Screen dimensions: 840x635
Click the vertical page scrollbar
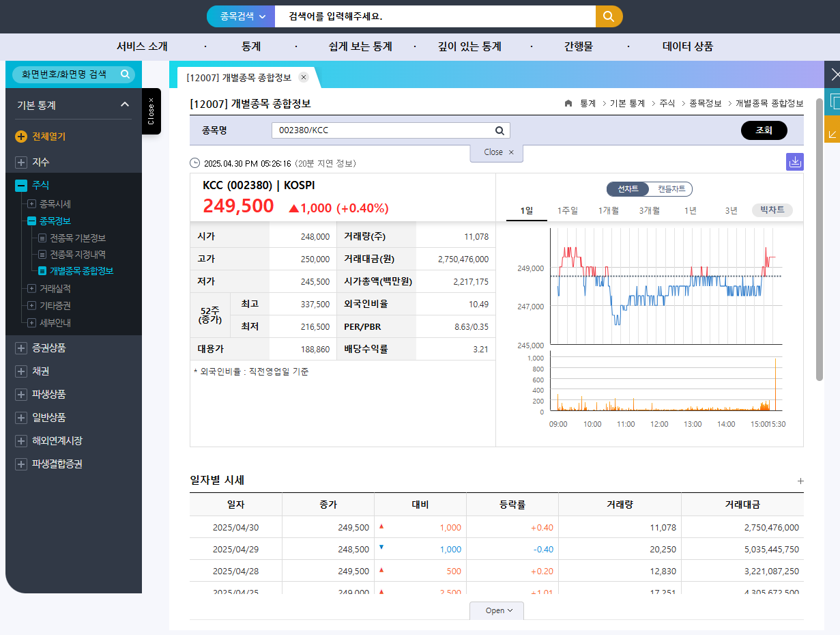click(820, 239)
